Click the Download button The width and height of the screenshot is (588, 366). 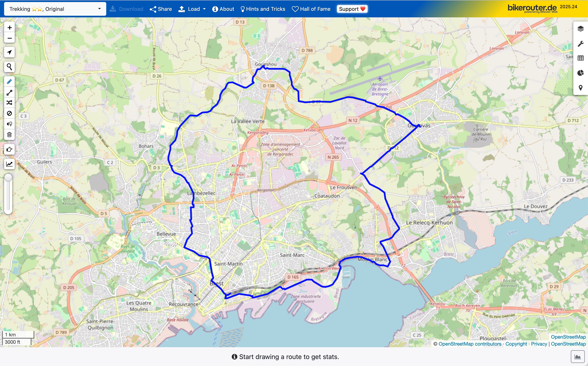[x=126, y=9]
